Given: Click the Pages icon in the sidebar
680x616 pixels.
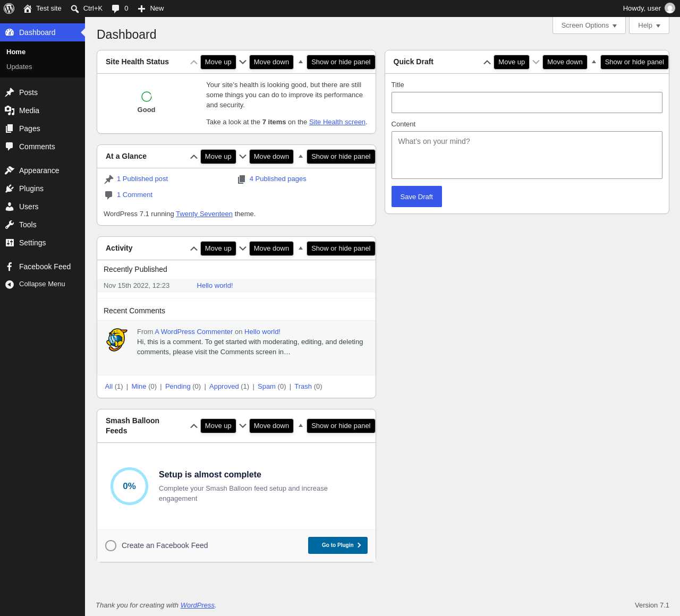Looking at the screenshot, I should [10, 129].
